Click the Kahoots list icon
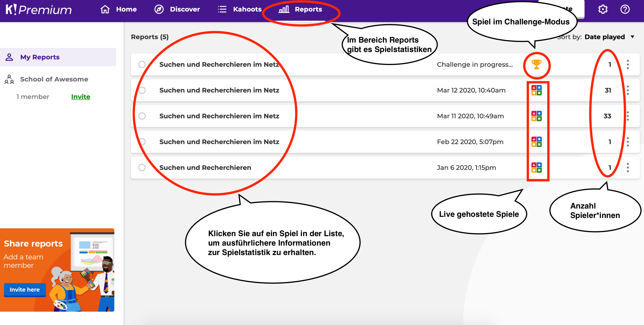Screen dimensions: 644x325 222,9
